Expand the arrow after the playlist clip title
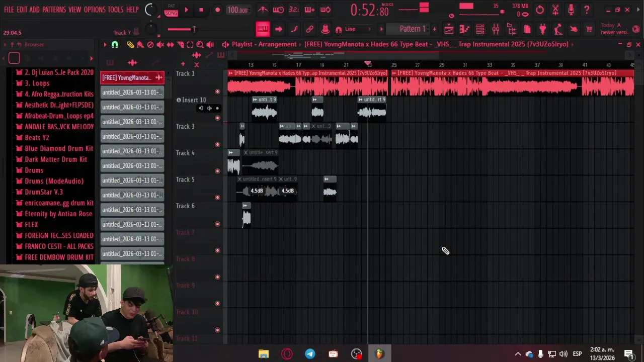This screenshot has width=644, height=362. point(572,44)
